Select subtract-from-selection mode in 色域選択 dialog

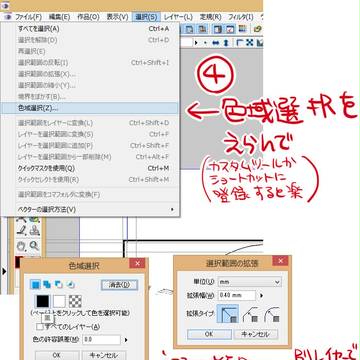[x=59, y=284]
